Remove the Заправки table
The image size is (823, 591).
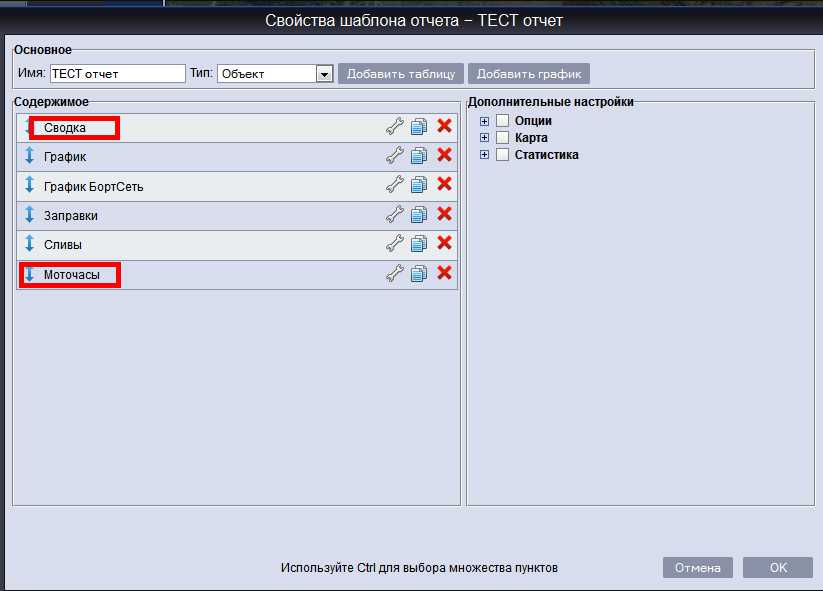[x=445, y=214]
